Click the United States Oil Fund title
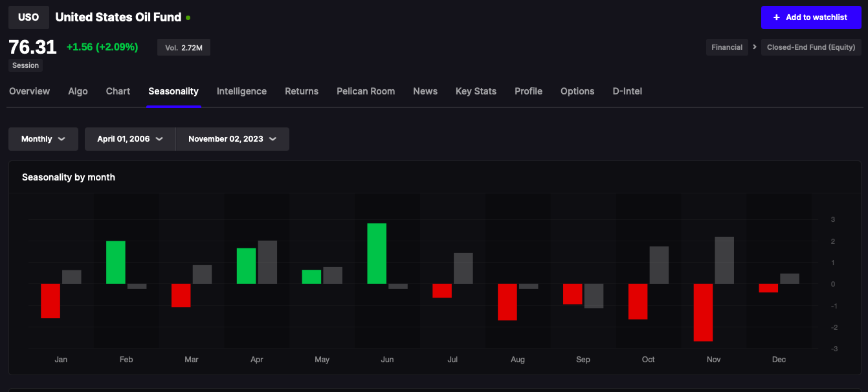868x392 pixels. point(118,17)
